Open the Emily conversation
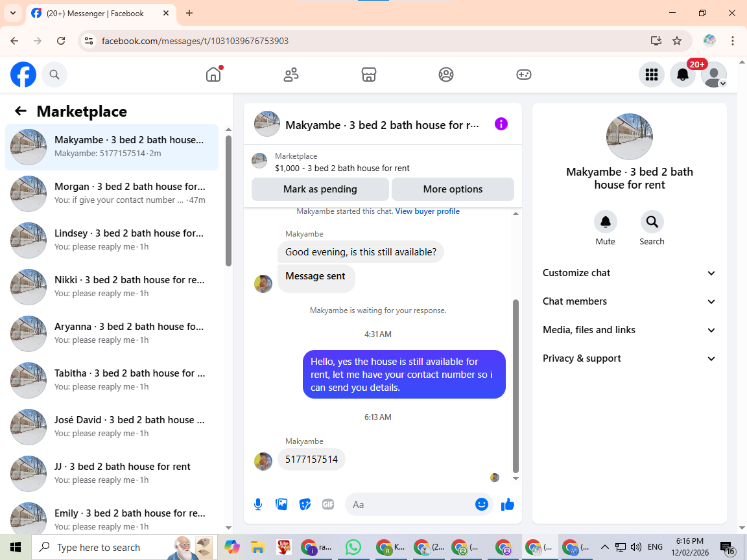The height and width of the screenshot is (560, 747). point(112,517)
